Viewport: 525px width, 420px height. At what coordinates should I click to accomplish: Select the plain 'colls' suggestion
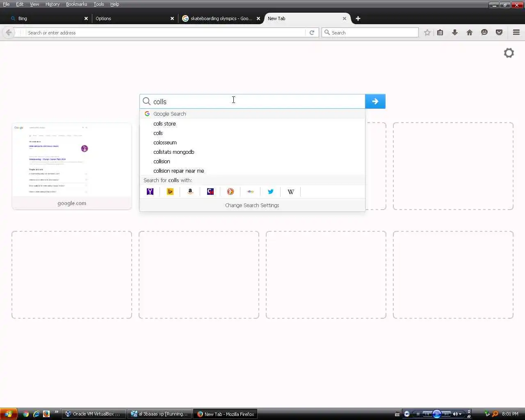point(252,133)
